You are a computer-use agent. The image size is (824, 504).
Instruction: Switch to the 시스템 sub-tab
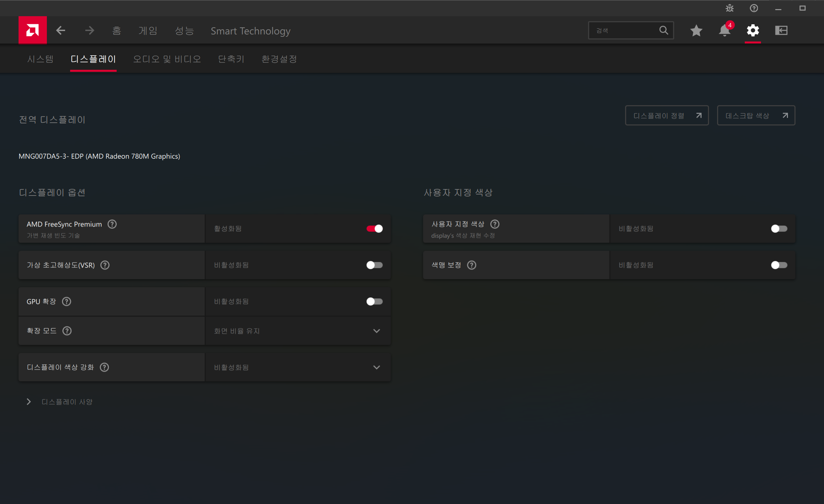coord(40,59)
